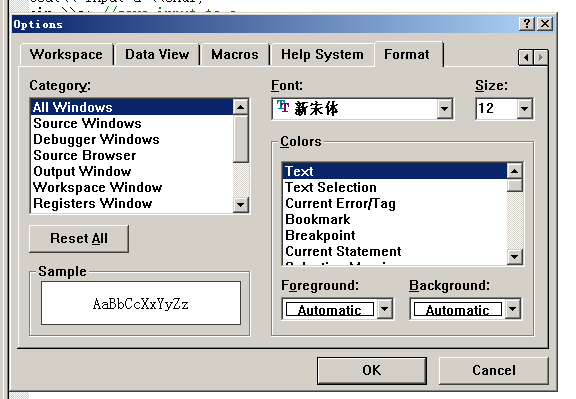Confirm changes with OK button
The image size is (576, 399).
tap(372, 370)
